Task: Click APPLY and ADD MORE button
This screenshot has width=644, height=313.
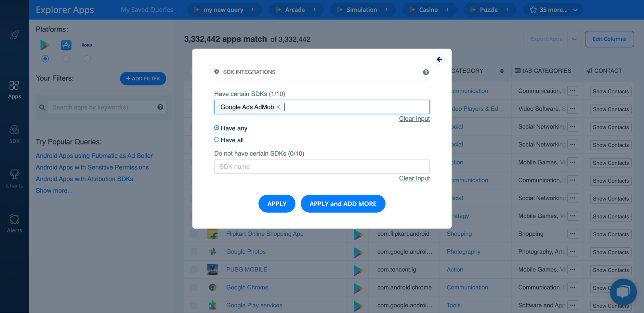Action: [343, 204]
